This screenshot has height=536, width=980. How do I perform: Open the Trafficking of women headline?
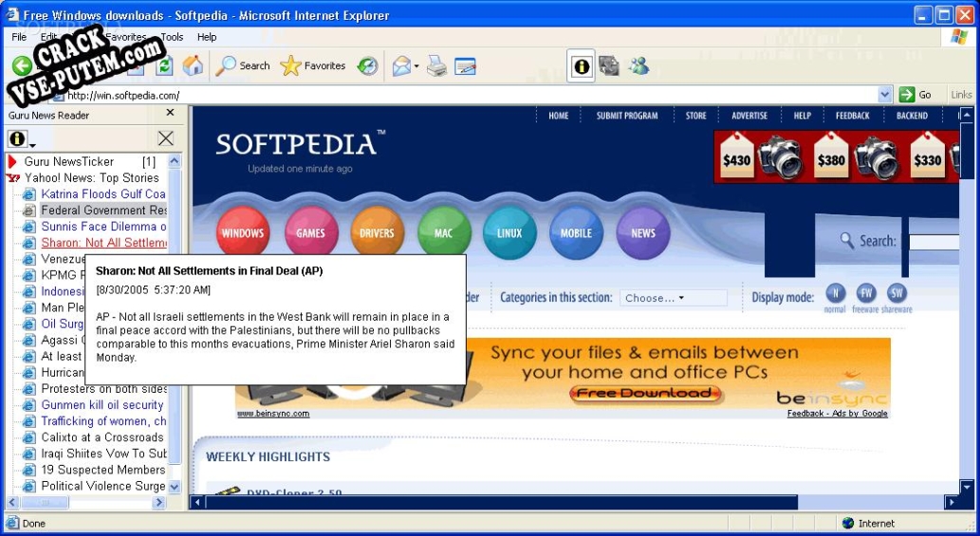pos(103,421)
